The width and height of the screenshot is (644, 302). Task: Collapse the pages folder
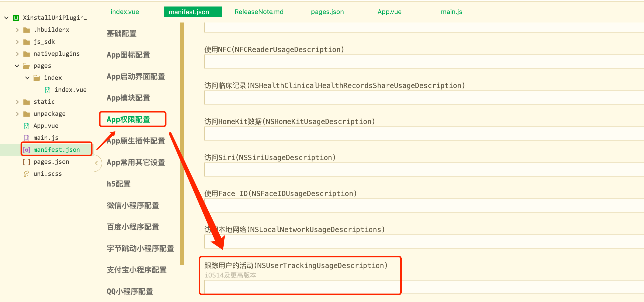tap(17, 65)
